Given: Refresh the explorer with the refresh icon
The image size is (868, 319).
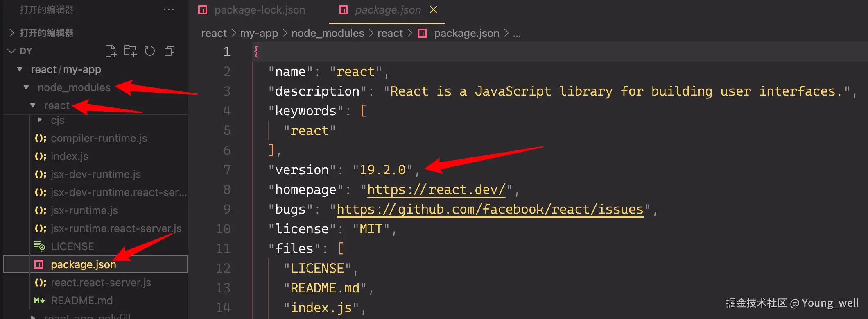Looking at the screenshot, I should [x=150, y=51].
